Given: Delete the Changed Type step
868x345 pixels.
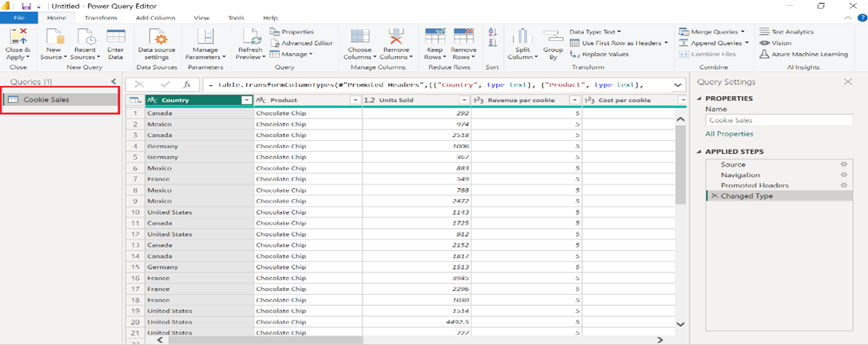Looking at the screenshot, I should click(714, 196).
